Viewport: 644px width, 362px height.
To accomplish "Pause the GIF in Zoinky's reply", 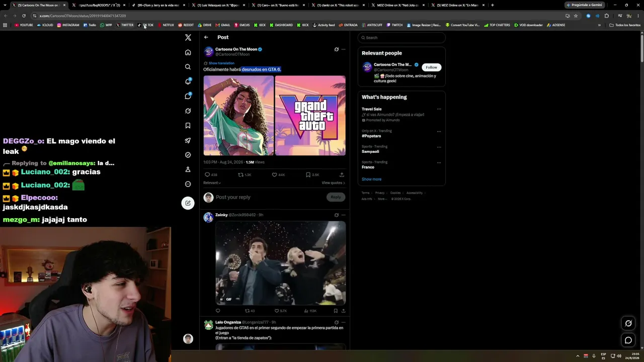I will pos(221,299).
